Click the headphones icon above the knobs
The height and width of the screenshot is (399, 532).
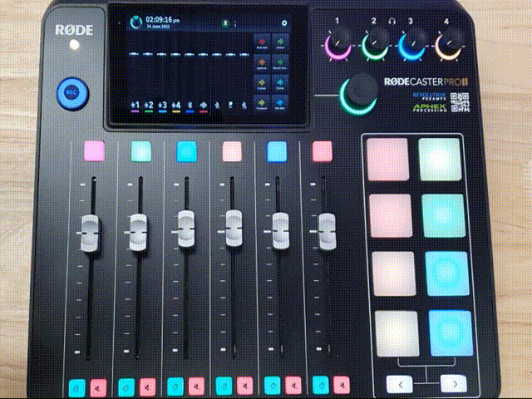[x=392, y=22]
